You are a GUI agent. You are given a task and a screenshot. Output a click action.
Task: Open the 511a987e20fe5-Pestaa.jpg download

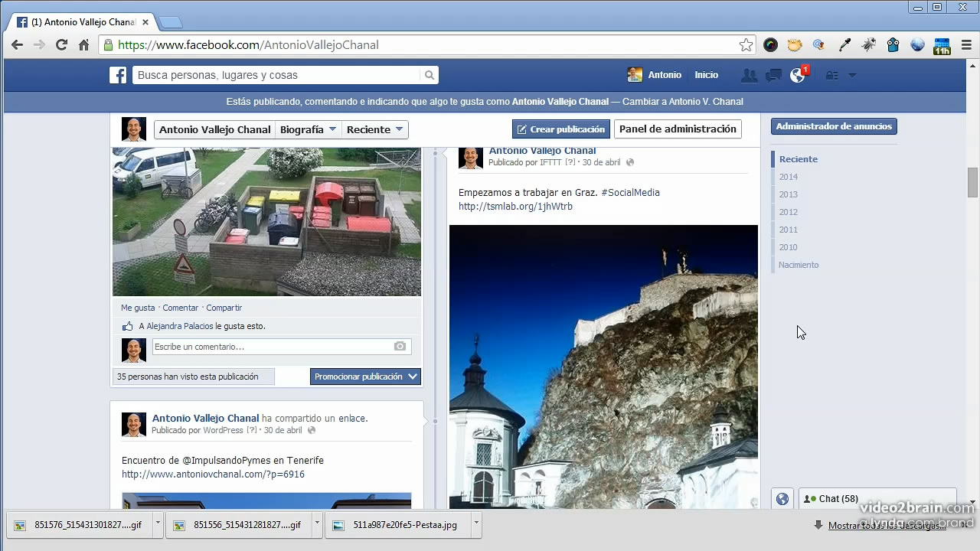pyautogui.click(x=398, y=525)
